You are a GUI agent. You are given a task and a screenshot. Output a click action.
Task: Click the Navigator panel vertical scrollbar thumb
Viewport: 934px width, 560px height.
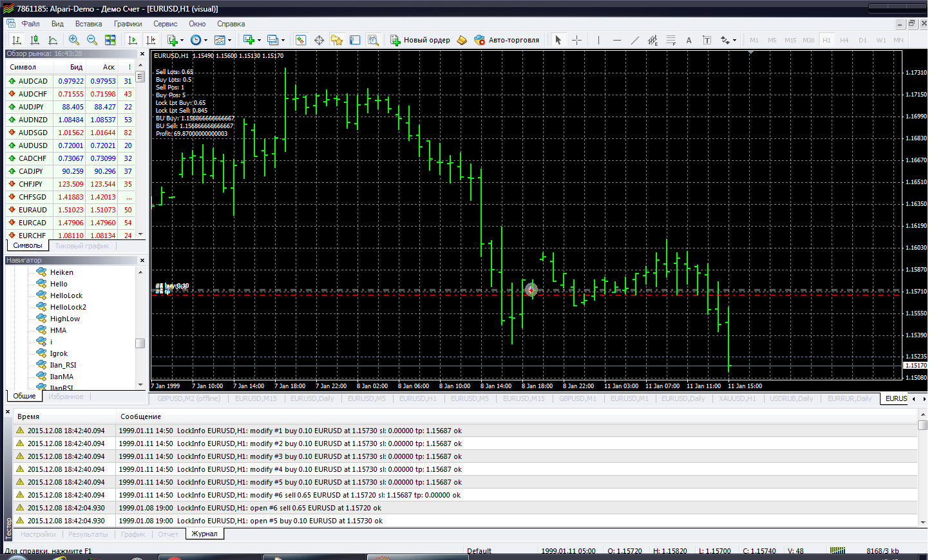pyautogui.click(x=140, y=343)
